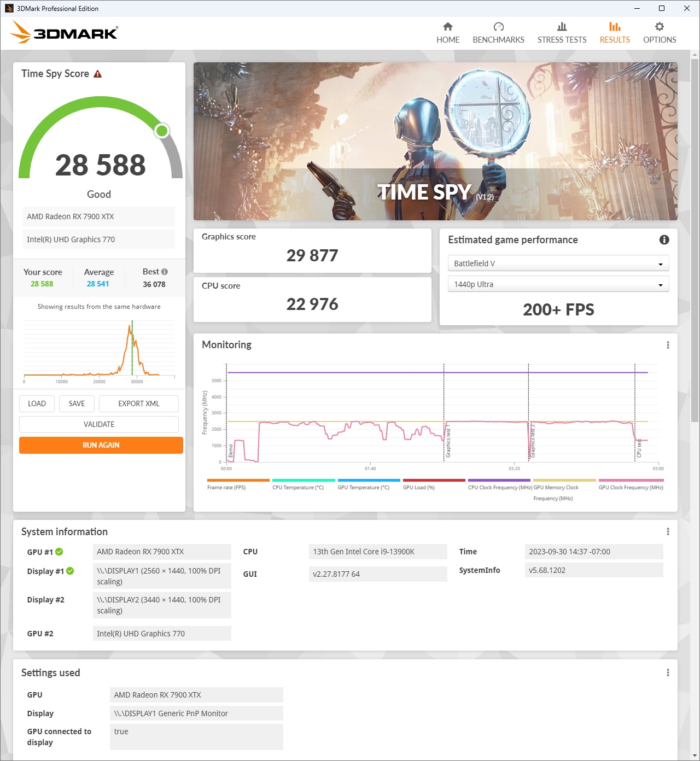Open the 1440p Ultra resolution dropdown

(x=558, y=284)
